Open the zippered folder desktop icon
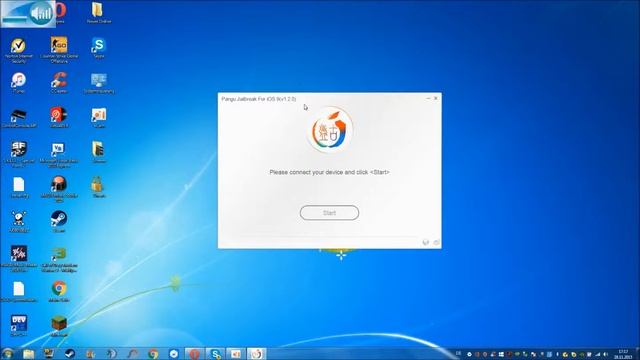 pyautogui.click(x=98, y=152)
